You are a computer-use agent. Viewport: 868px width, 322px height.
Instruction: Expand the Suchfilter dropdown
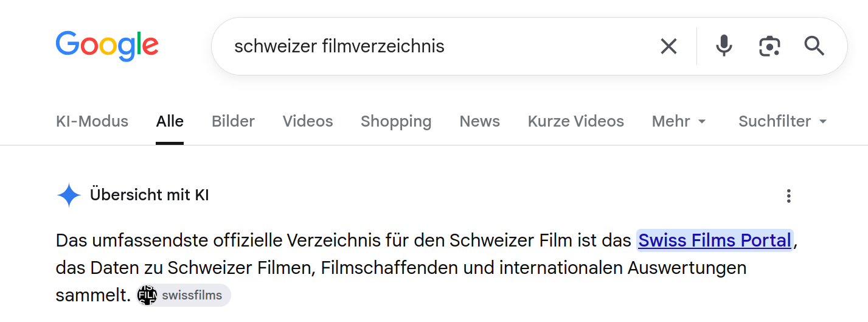[783, 121]
